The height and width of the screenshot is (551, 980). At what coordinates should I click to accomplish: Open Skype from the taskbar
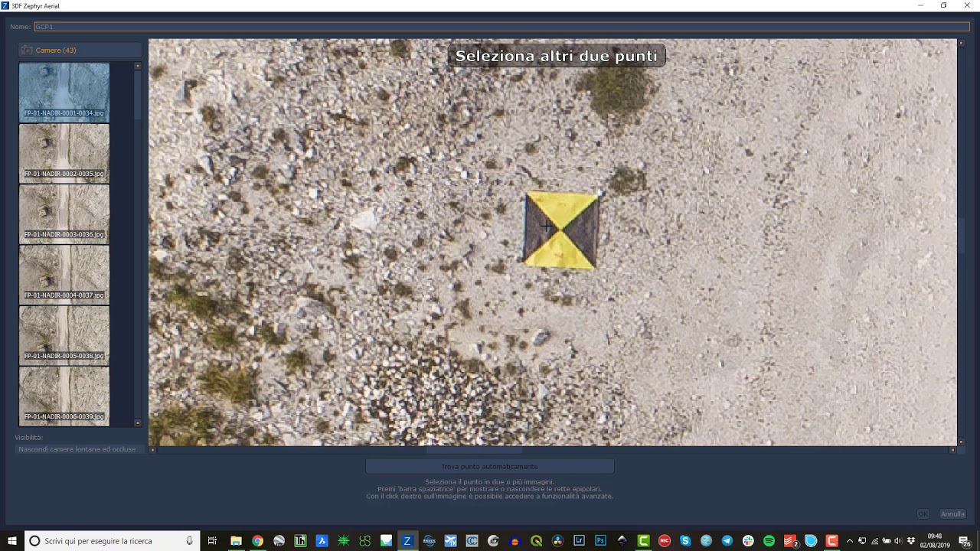685,541
